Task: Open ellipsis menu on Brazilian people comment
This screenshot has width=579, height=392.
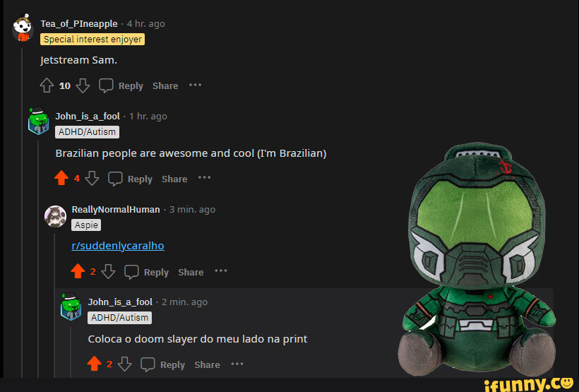Action: (x=204, y=178)
